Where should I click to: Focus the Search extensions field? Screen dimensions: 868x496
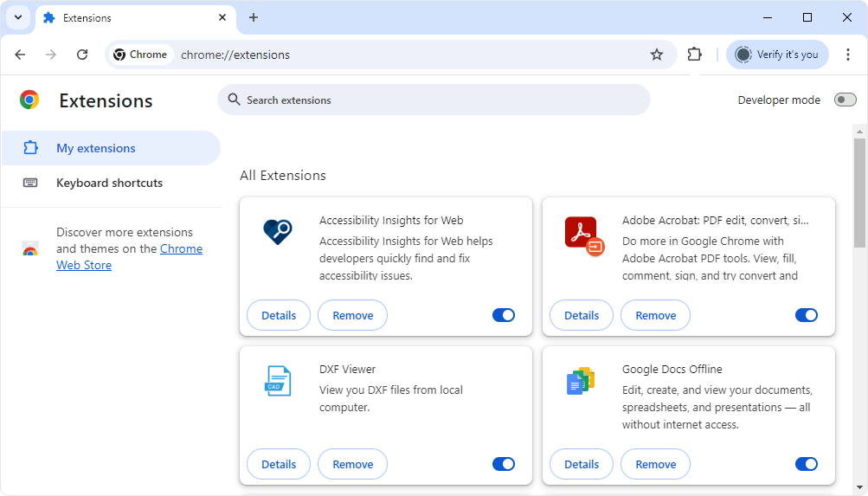point(434,100)
